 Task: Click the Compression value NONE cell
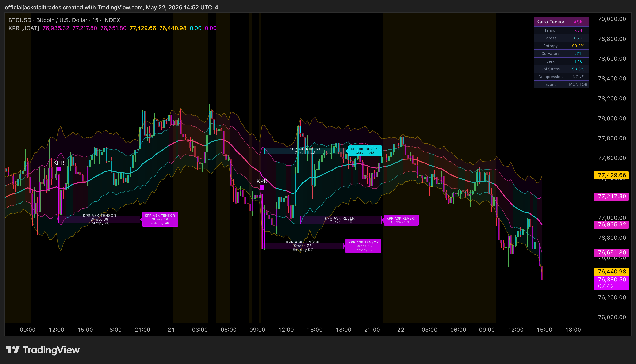tap(578, 77)
